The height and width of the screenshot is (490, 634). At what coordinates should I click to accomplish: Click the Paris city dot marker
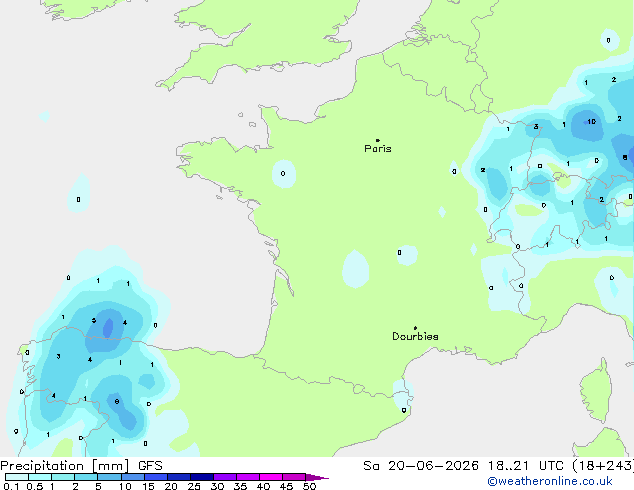tap(378, 140)
